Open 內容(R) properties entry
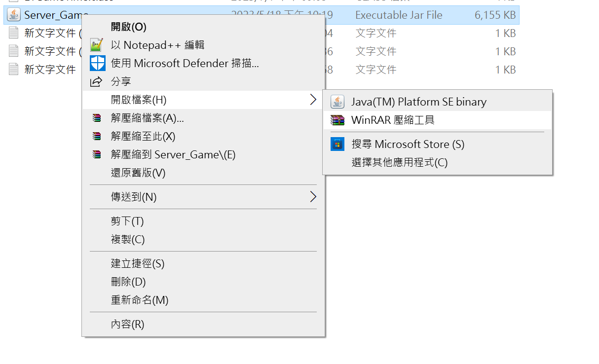The image size is (599, 364). pyautogui.click(x=127, y=324)
